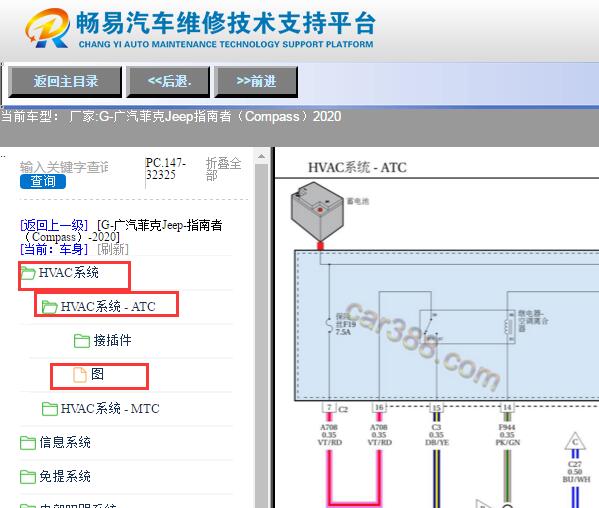Click the 返回主目录 button
Viewport: 599px width, 508px height.
tap(65, 81)
